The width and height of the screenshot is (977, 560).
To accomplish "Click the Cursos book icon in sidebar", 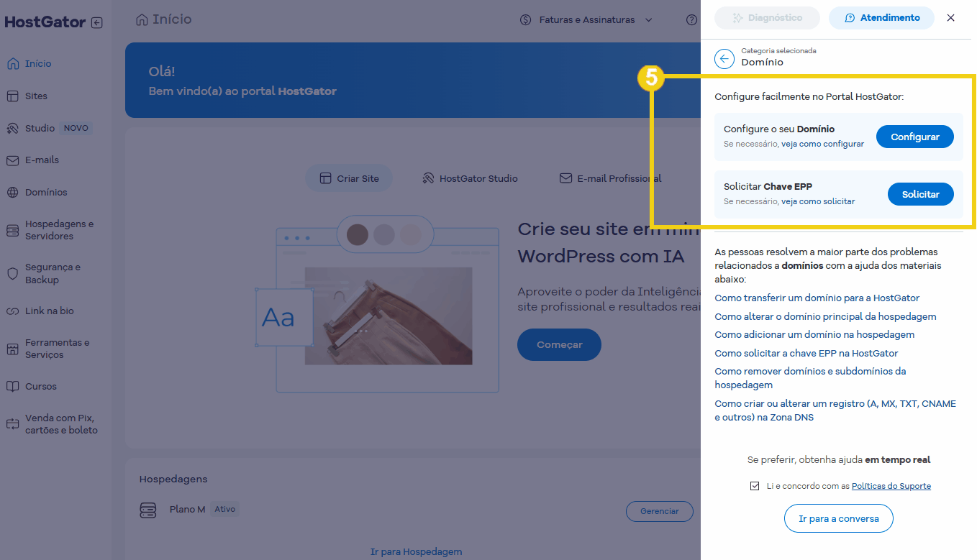I will coord(12,386).
